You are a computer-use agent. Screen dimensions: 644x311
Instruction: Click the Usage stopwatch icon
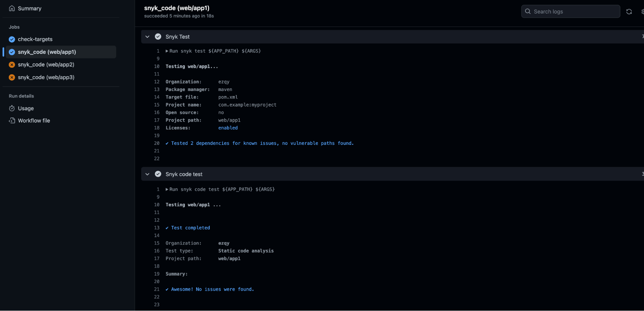click(x=12, y=108)
